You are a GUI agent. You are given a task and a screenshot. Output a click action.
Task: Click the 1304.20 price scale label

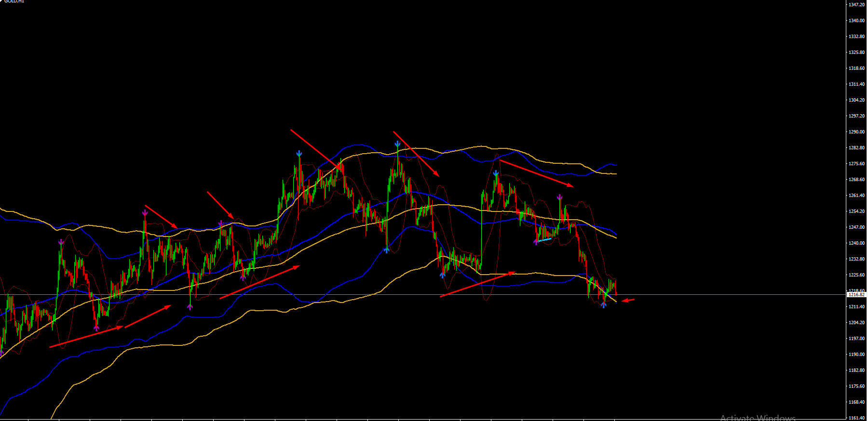856,100
